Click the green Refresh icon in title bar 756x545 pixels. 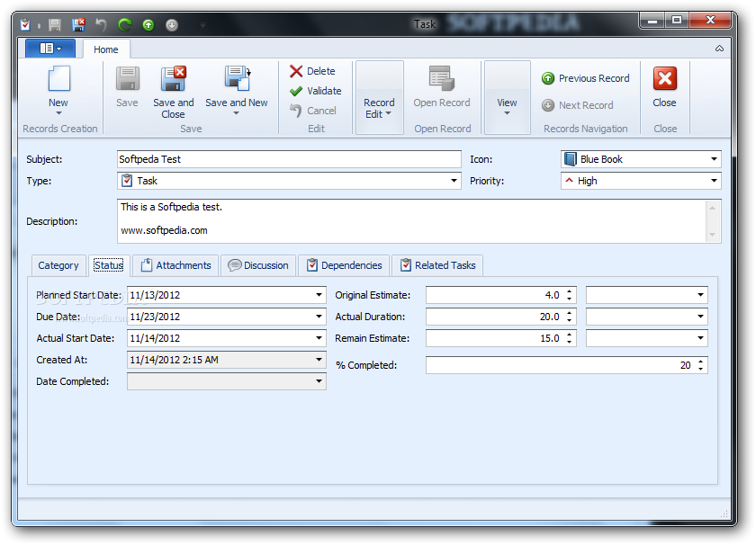125,24
